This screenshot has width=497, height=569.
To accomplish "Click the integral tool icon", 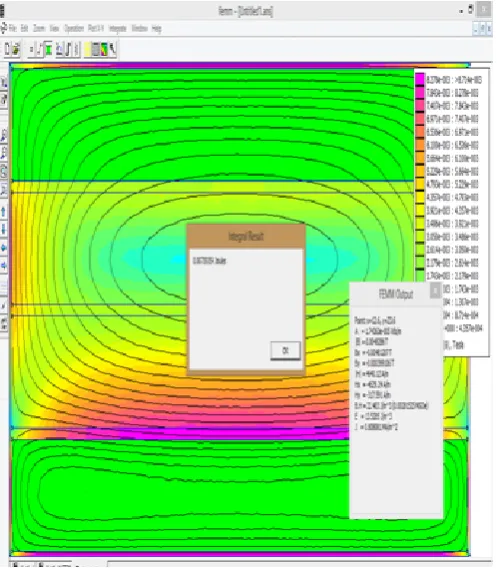I will click(69, 49).
